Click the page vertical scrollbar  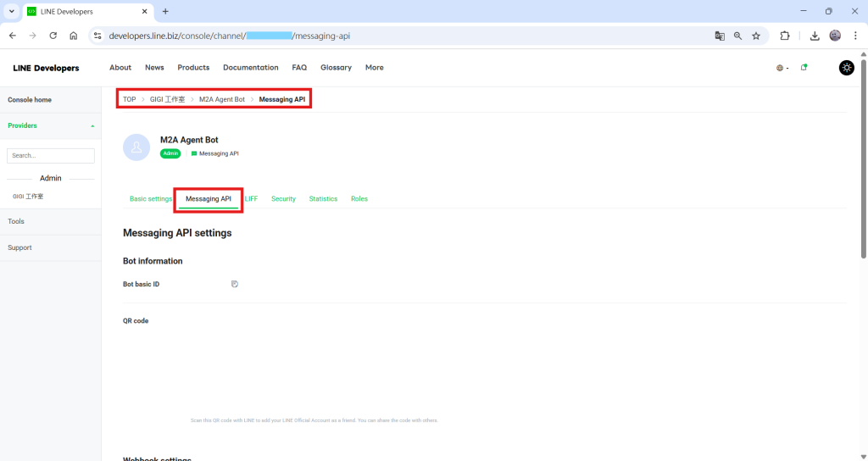click(864, 158)
